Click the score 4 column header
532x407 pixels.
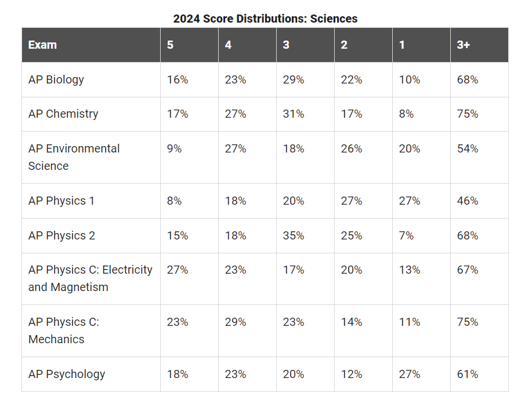click(x=228, y=45)
